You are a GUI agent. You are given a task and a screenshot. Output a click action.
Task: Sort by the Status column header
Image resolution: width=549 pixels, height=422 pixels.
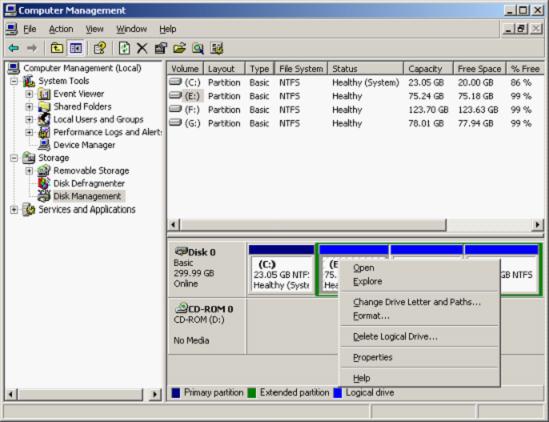(366, 69)
